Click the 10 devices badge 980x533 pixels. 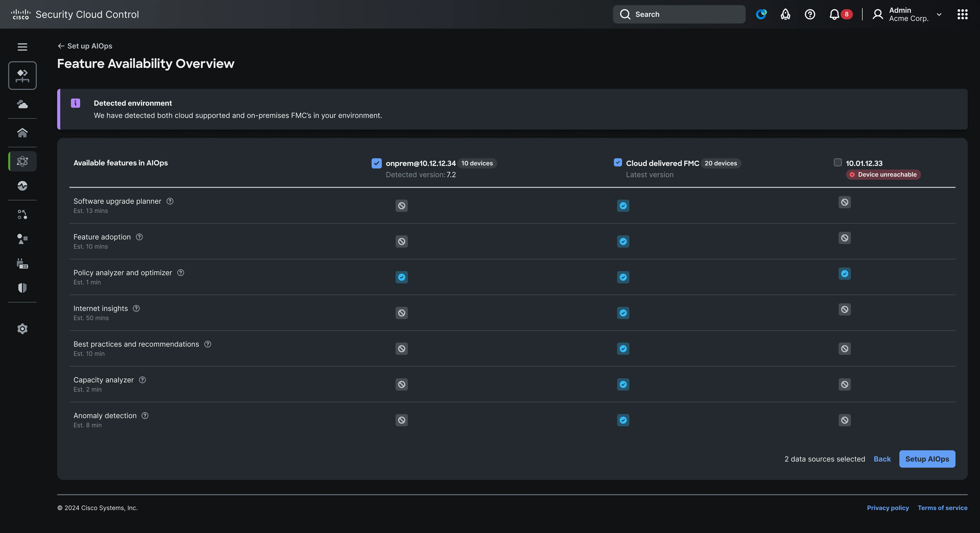pos(477,163)
